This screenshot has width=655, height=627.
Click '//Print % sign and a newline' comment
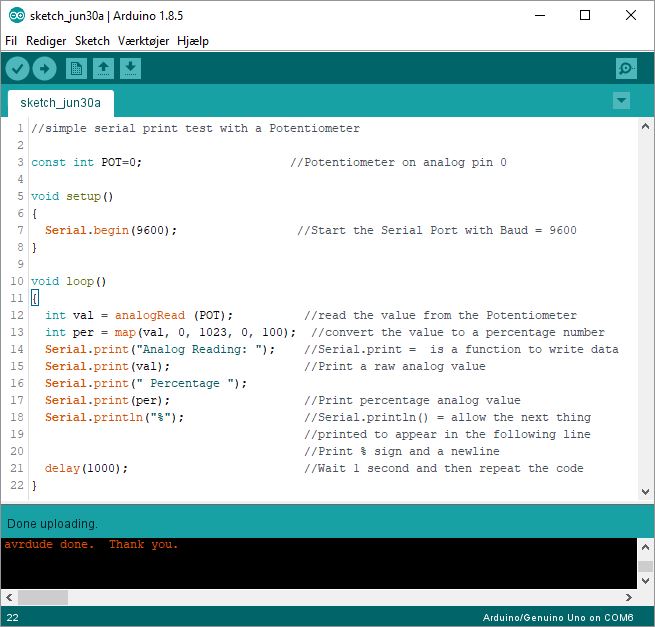[x=401, y=452]
